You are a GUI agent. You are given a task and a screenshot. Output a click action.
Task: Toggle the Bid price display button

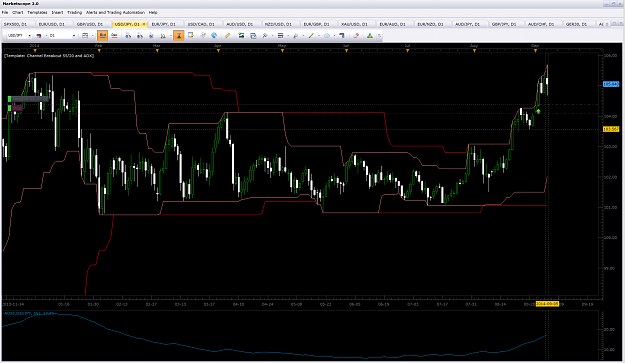point(102,35)
